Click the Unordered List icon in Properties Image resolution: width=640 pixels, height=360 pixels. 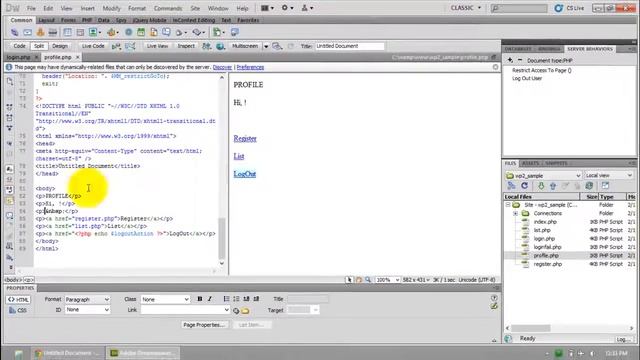tap(226, 299)
